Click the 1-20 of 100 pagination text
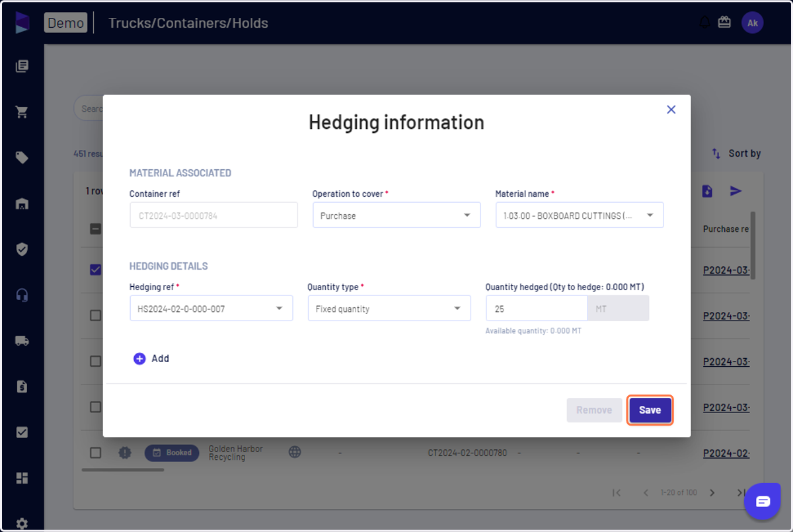The width and height of the screenshot is (793, 532). (679, 493)
